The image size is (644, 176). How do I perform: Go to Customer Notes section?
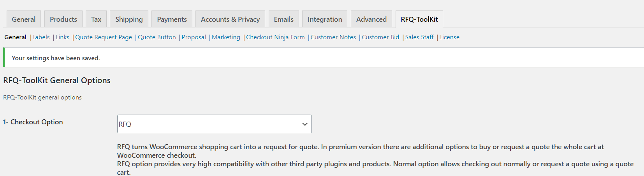coord(333,37)
